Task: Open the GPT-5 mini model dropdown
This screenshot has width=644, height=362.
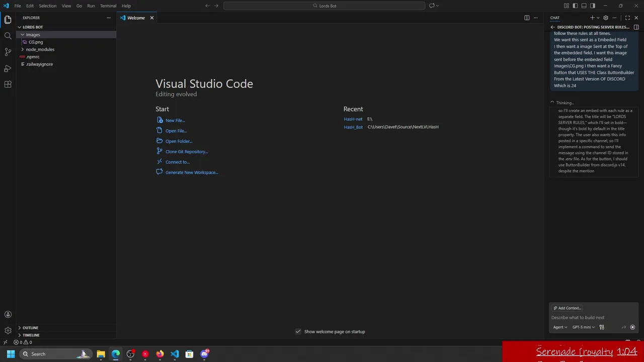Action: pos(584,327)
